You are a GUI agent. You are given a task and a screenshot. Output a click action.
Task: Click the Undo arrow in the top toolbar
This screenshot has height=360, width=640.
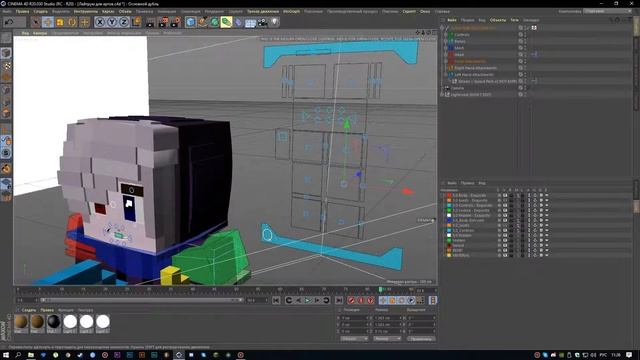(x=9, y=22)
